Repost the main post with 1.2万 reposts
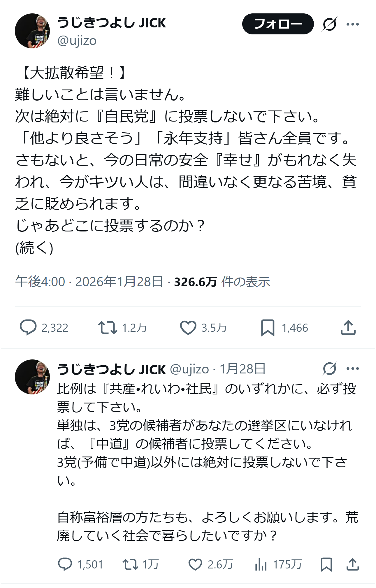This screenshot has height=588, width=376. pos(108,327)
